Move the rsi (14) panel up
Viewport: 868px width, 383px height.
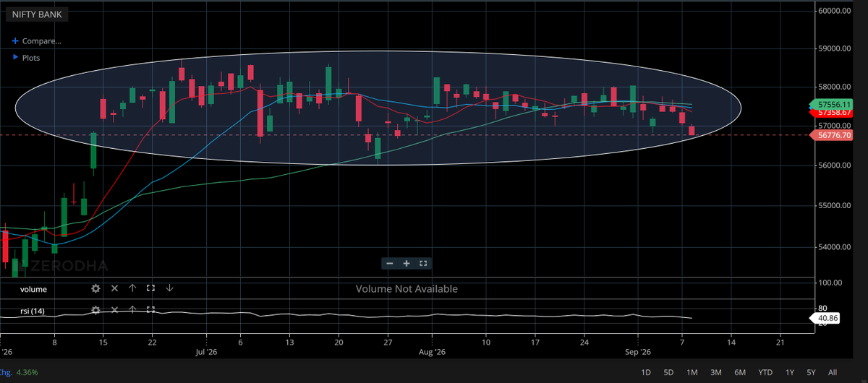tap(132, 310)
